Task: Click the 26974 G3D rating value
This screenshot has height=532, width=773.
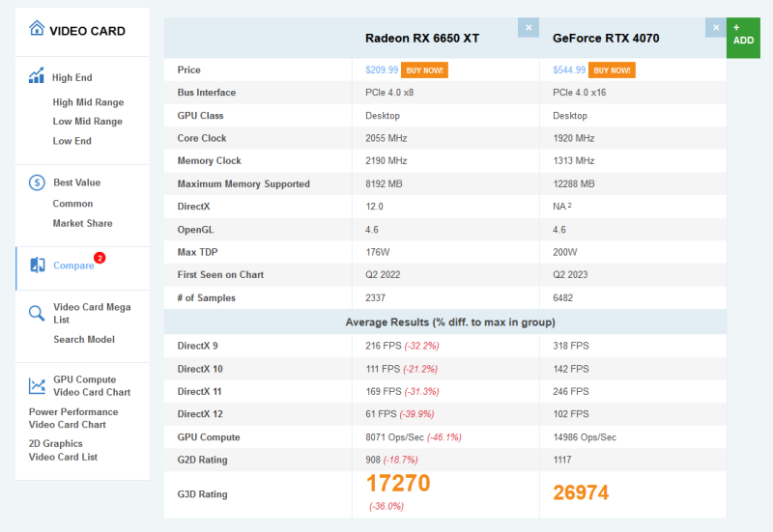Action: pos(581,492)
